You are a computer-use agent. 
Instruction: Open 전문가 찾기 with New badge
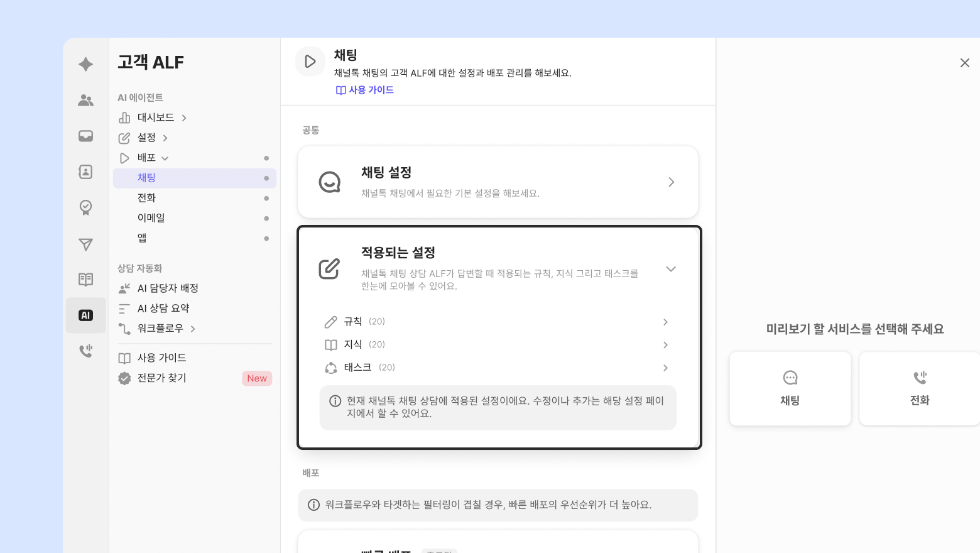(x=162, y=378)
